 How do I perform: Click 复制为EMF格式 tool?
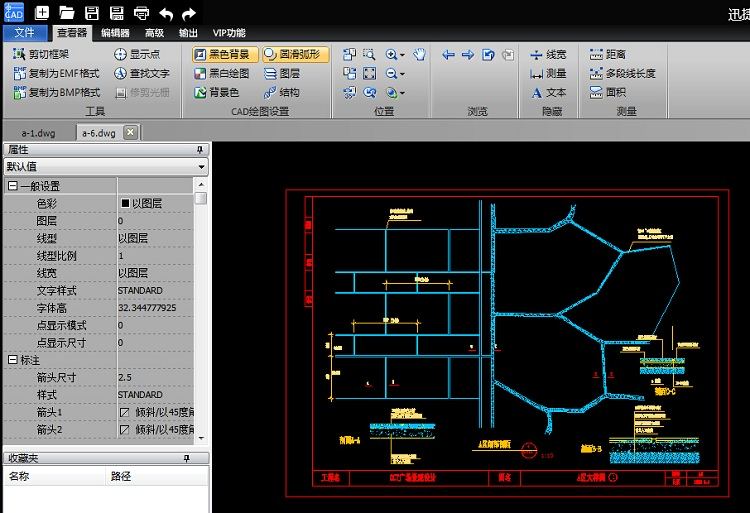point(56,73)
